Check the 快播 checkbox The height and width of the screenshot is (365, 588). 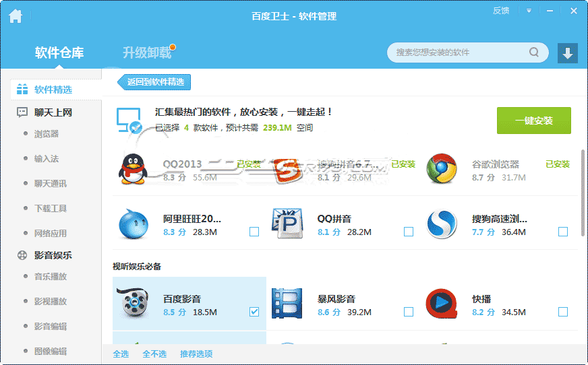pyautogui.click(x=563, y=312)
